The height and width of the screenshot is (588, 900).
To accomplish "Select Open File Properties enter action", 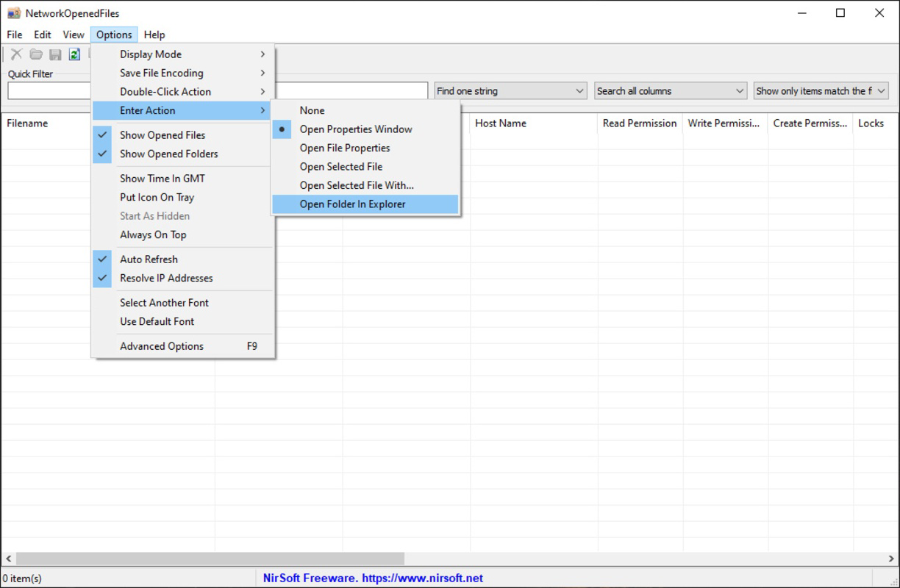I will (x=365, y=148).
